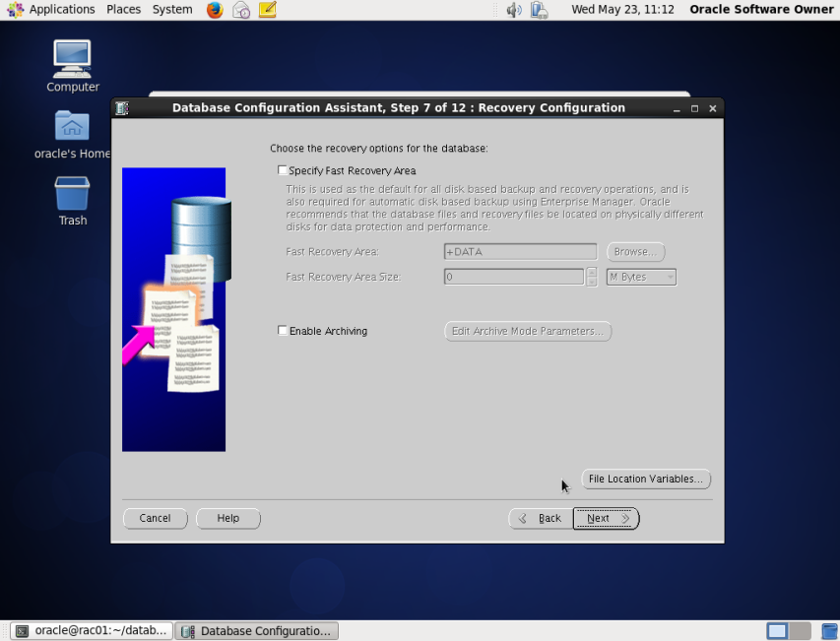
Task: Go Back to the previous step
Action: 540,519
